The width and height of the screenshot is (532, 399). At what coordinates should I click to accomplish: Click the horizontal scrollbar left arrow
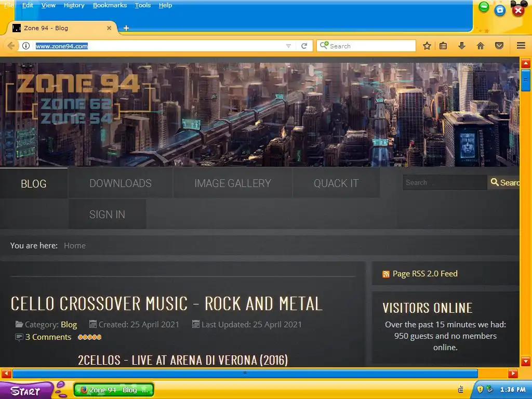(6, 374)
